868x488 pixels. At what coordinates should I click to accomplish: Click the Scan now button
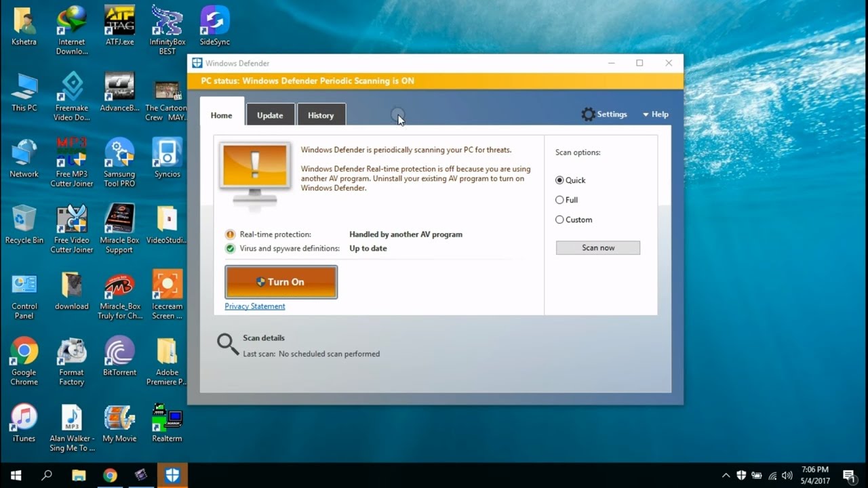[598, 248]
